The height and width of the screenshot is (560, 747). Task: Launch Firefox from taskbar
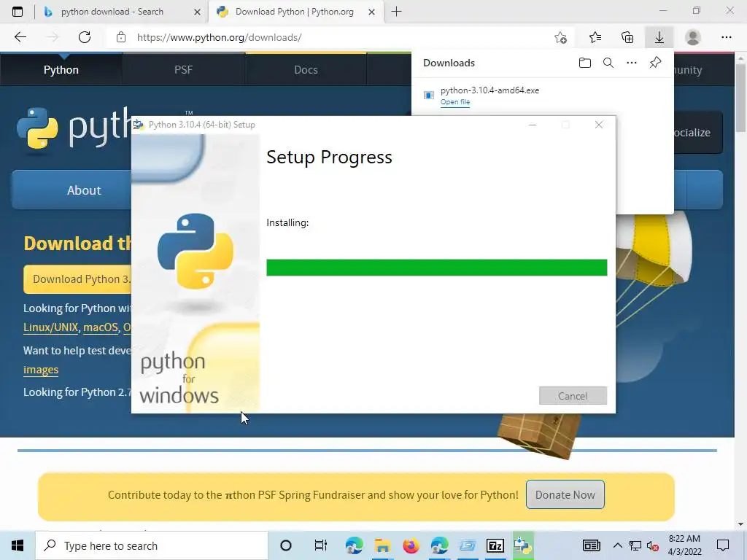411,545
